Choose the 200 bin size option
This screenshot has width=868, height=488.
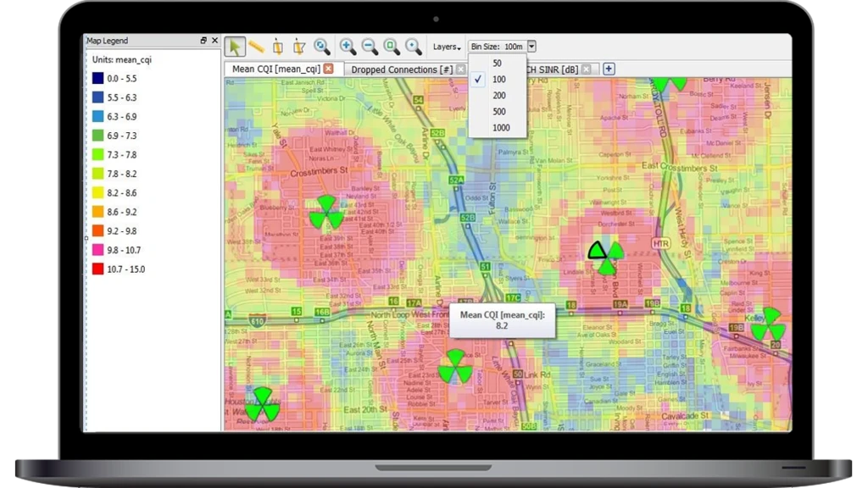tap(500, 95)
